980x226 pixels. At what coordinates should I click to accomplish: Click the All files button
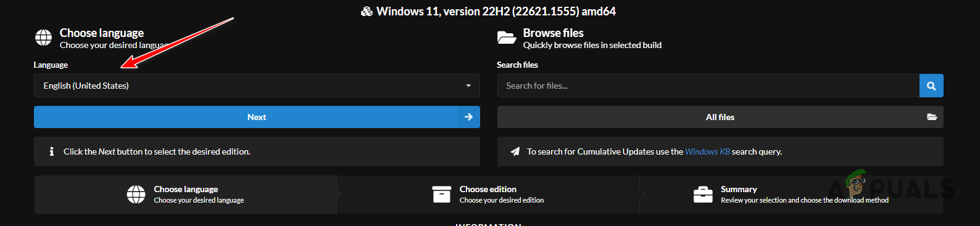click(x=720, y=117)
